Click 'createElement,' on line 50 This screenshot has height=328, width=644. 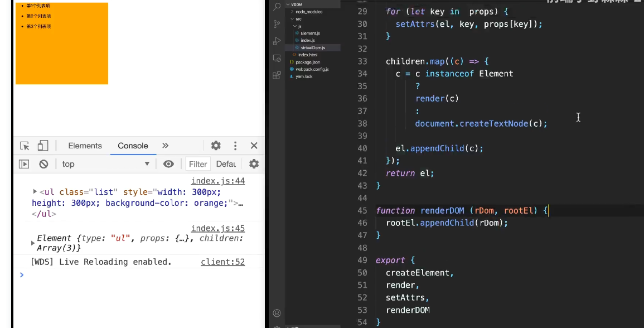(x=420, y=273)
